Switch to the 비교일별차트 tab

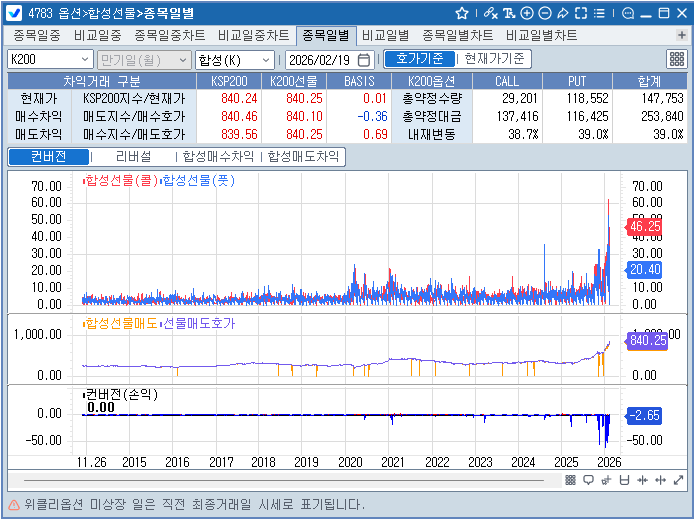541,35
